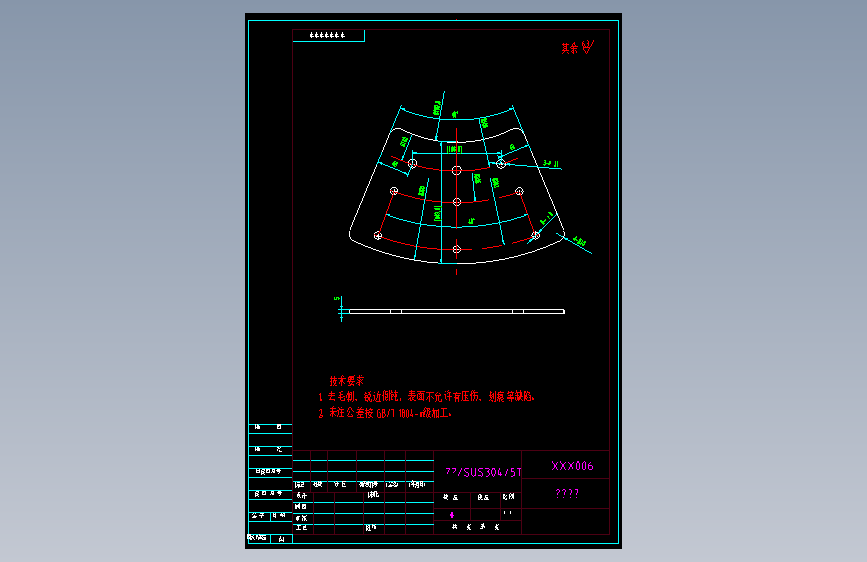Image resolution: width=867 pixels, height=562 pixels.
Task: Select the material text ??/SUS304/5T
Action: click(483, 472)
